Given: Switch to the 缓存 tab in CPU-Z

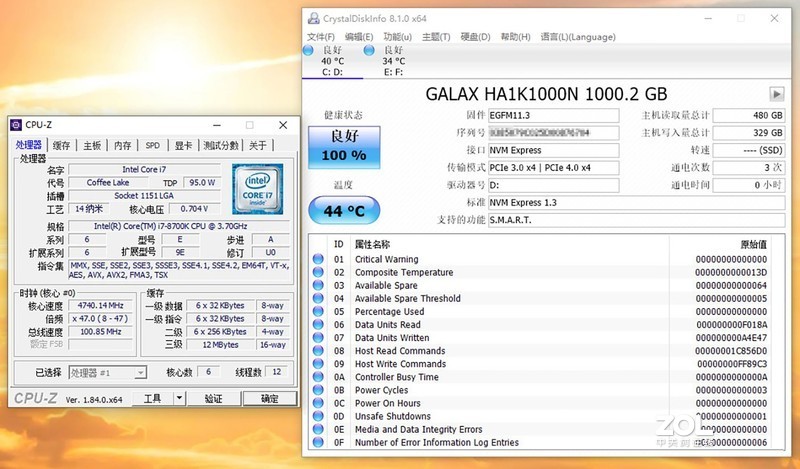Looking at the screenshot, I should (x=61, y=145).
